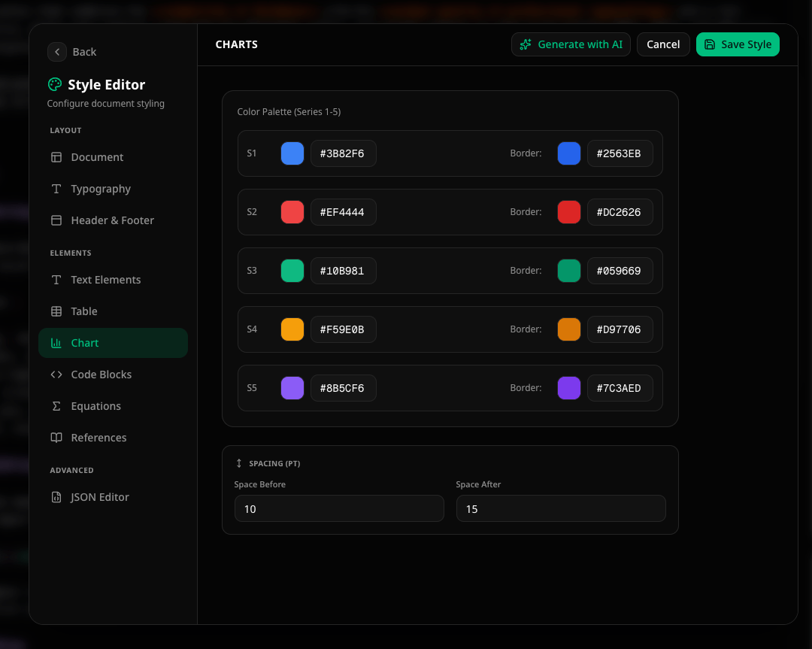Open the Typography section
812x649 pixels.
pos(113,189)
